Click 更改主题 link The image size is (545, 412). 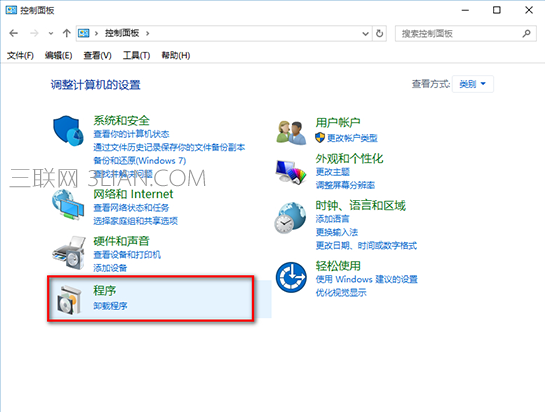click(x=332, y=172)
